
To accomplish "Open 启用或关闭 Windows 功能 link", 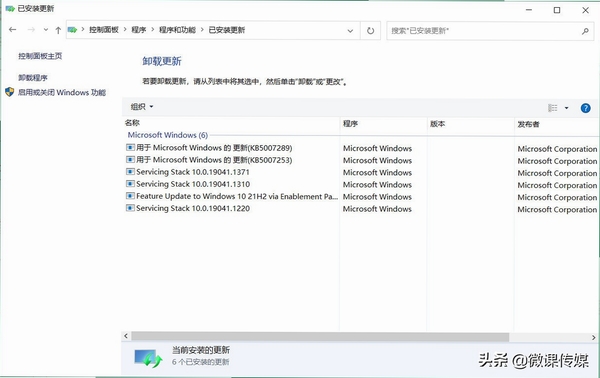I will (62, 93).
